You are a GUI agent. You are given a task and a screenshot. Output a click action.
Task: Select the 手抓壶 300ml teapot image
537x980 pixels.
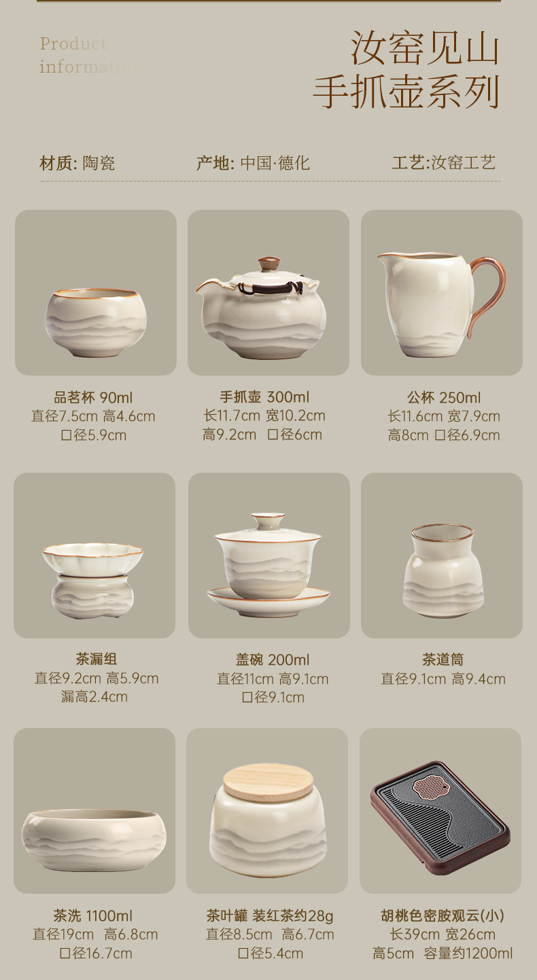click(x=268, y=293)
